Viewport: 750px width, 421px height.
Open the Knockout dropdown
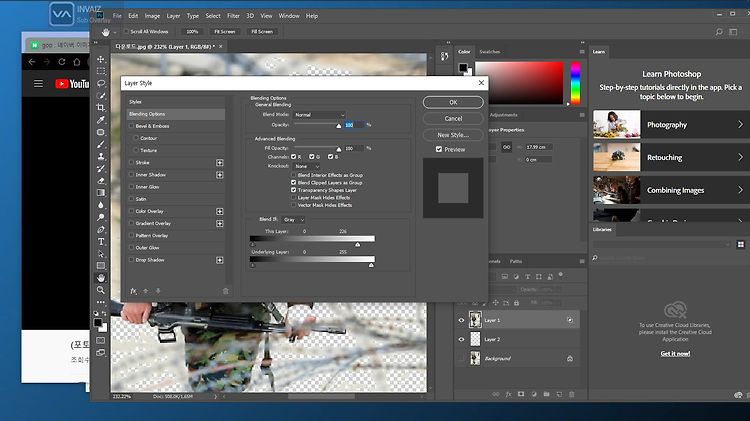(x=306, y=166)
